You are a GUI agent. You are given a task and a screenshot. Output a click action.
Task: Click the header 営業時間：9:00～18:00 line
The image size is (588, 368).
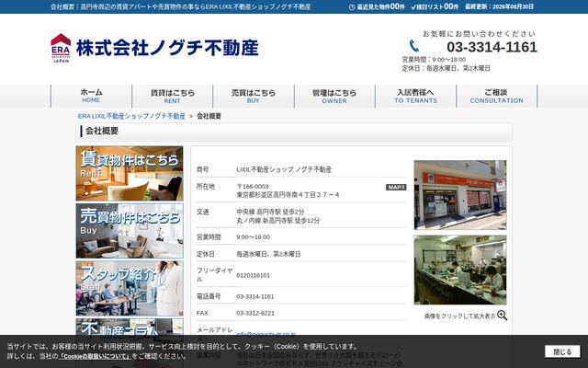(x=434, y=59)
